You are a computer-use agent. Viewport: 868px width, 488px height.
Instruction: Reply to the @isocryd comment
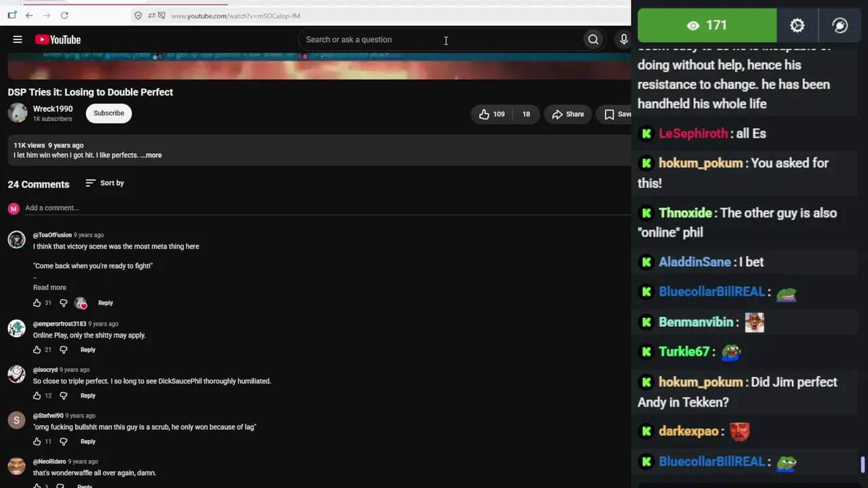point(88,396)
